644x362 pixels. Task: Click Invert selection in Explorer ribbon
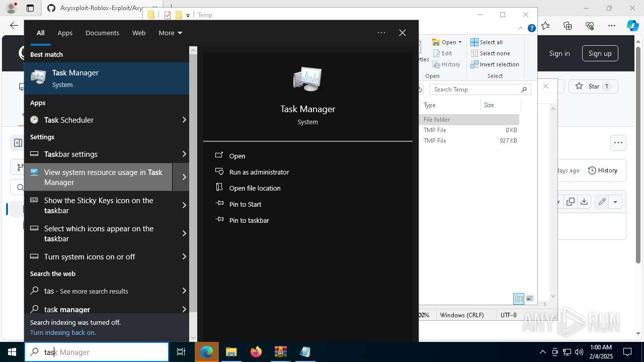(495, 64)
